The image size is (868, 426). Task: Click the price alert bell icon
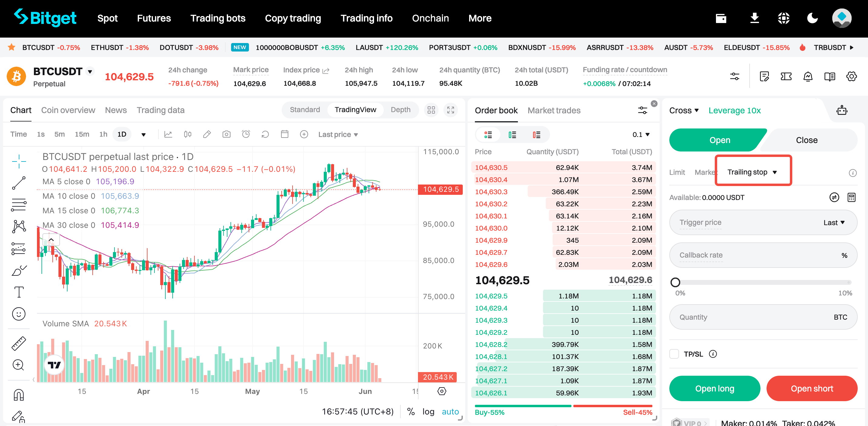click(808, 77)
